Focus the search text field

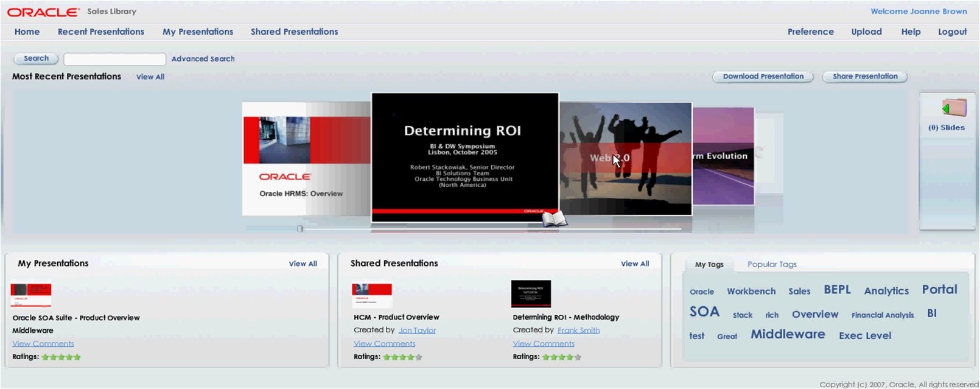[x=114, y=59]
